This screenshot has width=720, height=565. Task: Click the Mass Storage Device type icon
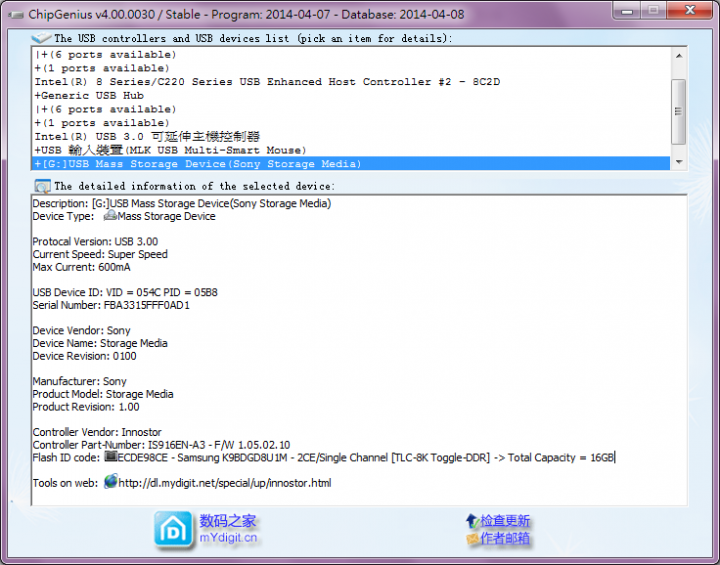(x=110, y=215)
